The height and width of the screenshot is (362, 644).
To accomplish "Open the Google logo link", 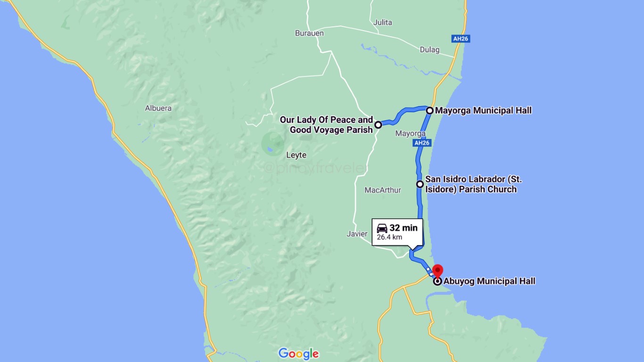I will coord(298,354).
